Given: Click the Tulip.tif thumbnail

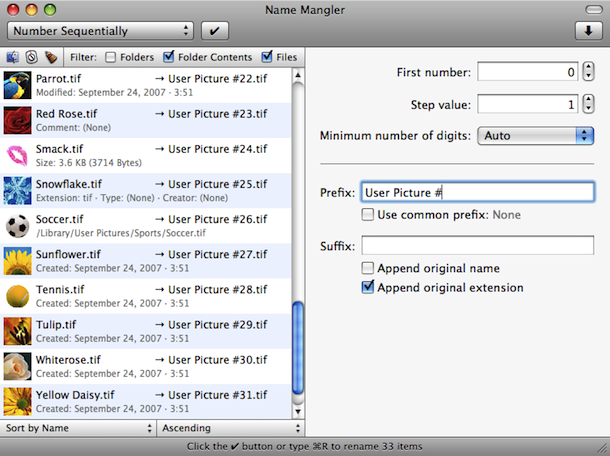Looking at the screenshot, I should point(18,331).
